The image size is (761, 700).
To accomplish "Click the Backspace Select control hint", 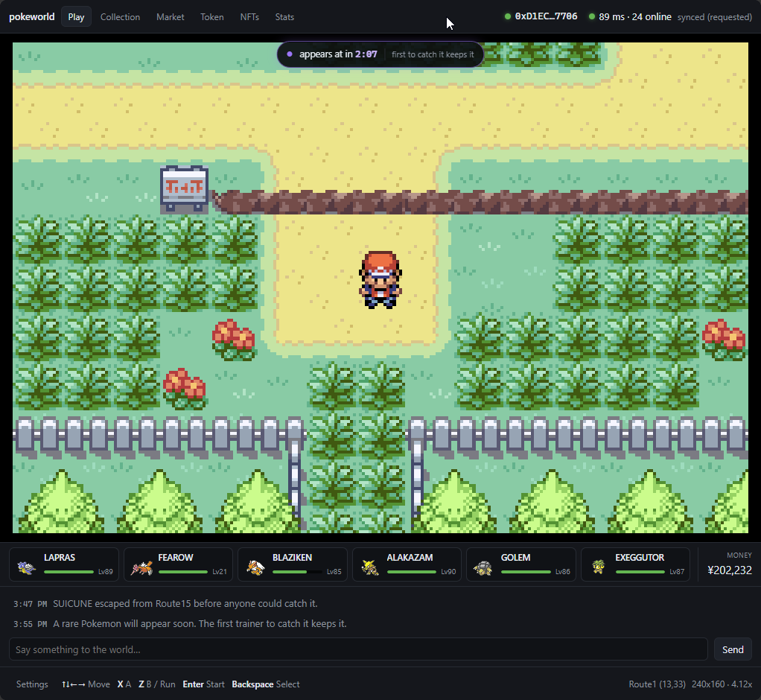I will 266,684.
